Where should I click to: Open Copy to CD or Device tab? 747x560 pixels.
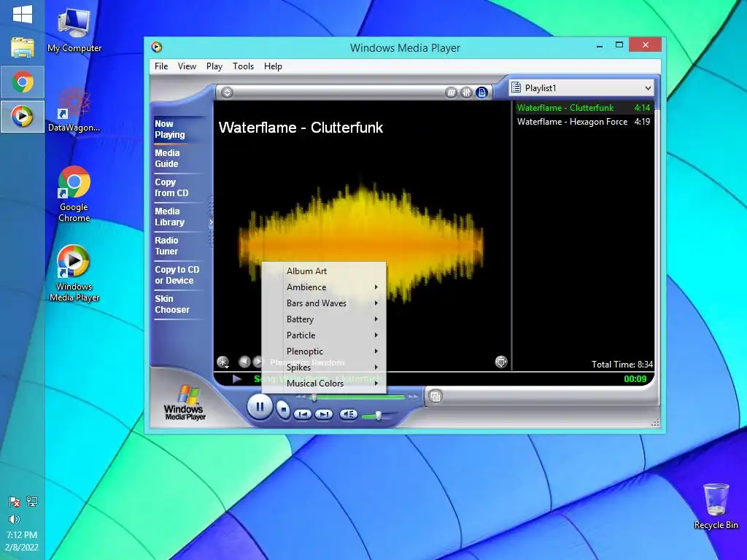click(177, 275)
